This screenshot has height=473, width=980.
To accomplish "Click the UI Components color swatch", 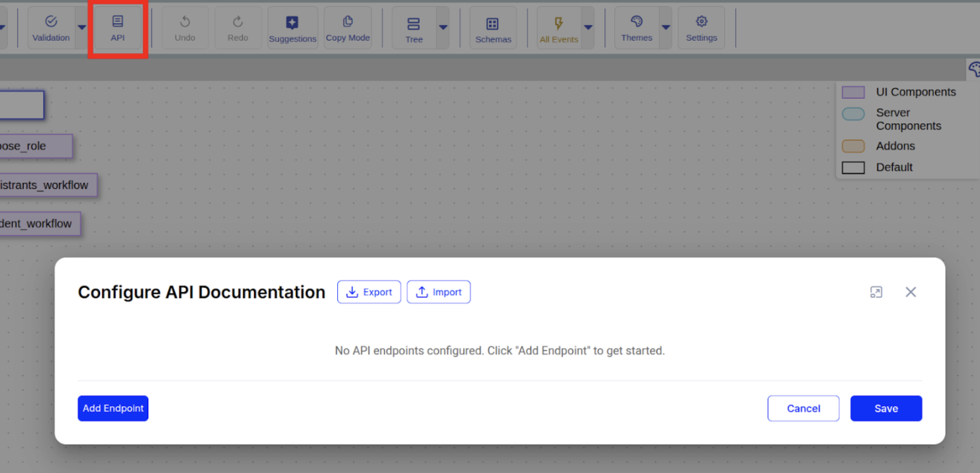I will coord(853,93).
